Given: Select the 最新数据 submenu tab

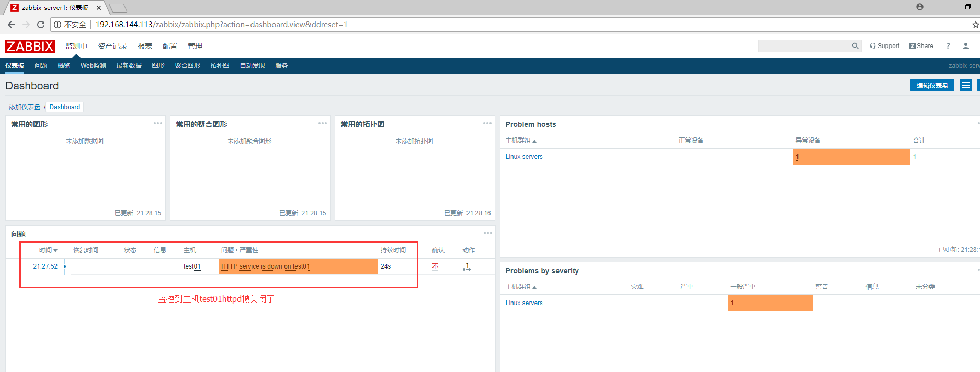Looking at the screenshot, I should 129,66.
